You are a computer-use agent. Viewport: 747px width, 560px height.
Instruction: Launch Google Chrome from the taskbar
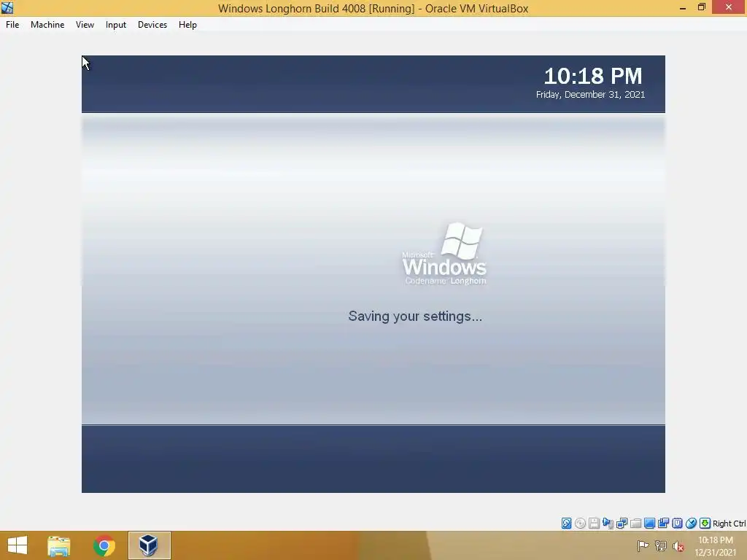coord(104,545)
